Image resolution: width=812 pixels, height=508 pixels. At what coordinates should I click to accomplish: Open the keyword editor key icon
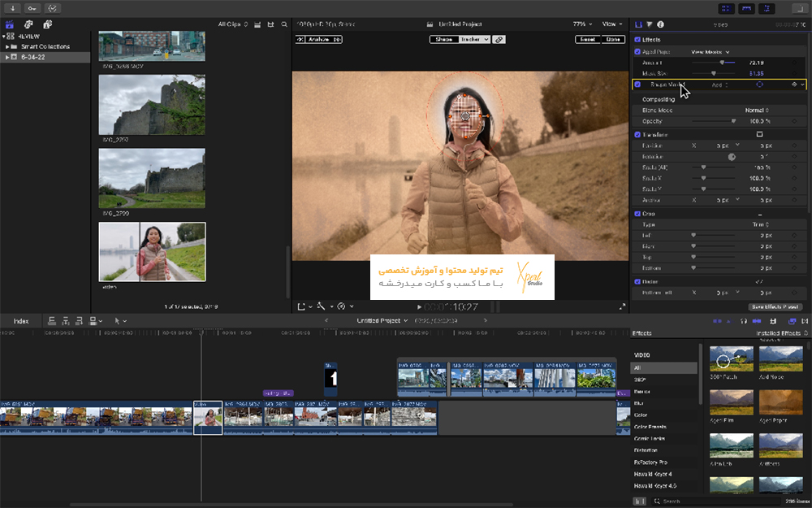click(x=32, y=8)
